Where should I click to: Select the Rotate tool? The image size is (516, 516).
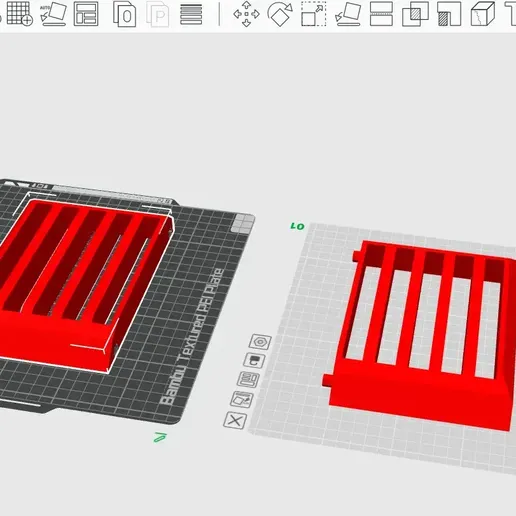coord(280,14)
